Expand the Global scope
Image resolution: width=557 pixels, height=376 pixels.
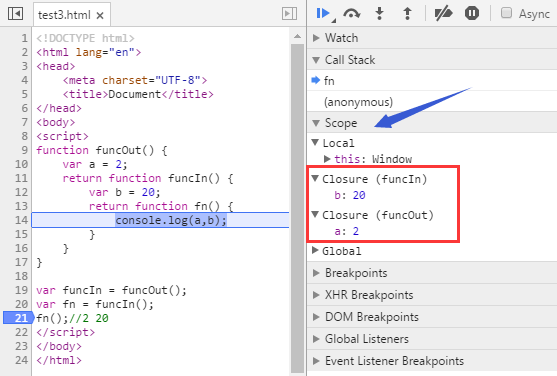315,250
